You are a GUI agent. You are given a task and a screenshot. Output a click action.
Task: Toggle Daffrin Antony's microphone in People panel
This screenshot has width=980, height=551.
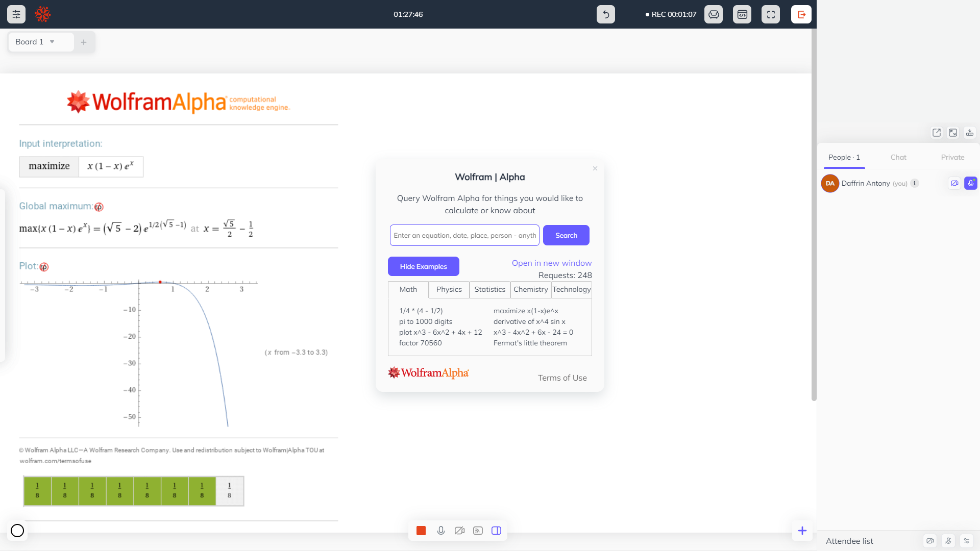[x=971, y=183]
